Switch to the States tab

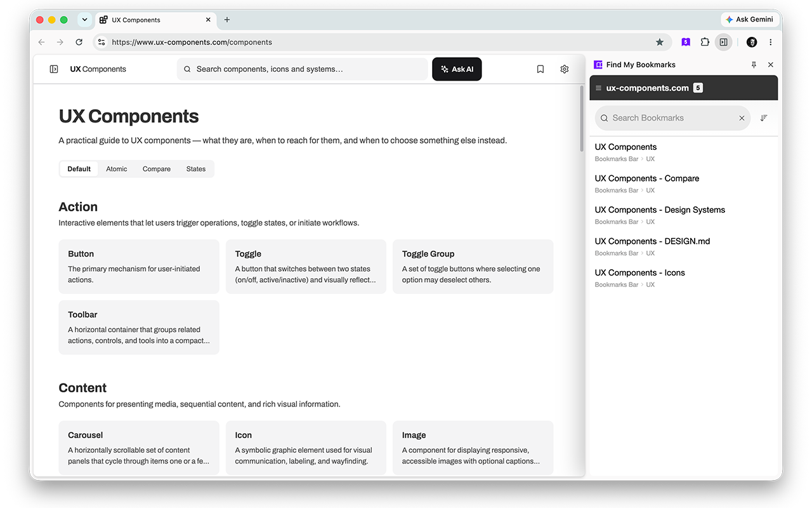[196, 169]
